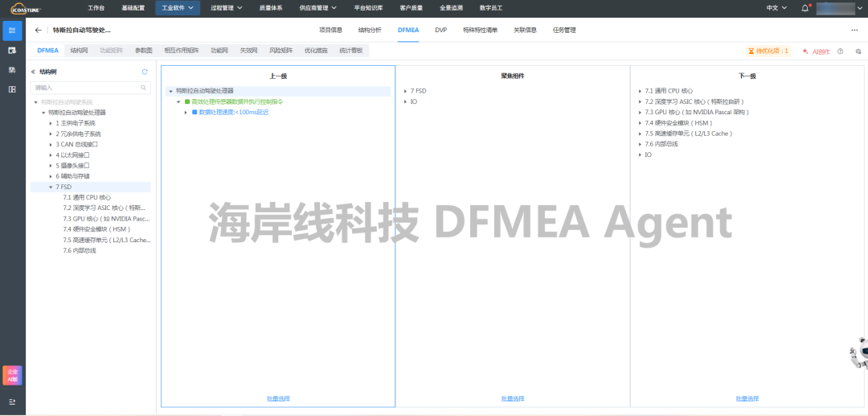
Task: Switch to the DVP tab
Action: click(440, 30)
